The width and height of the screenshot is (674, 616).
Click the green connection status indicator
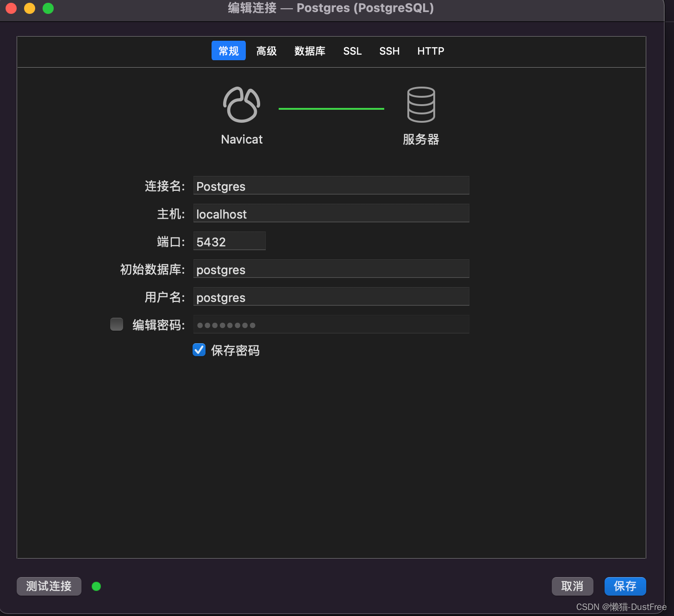click(96, 586)
